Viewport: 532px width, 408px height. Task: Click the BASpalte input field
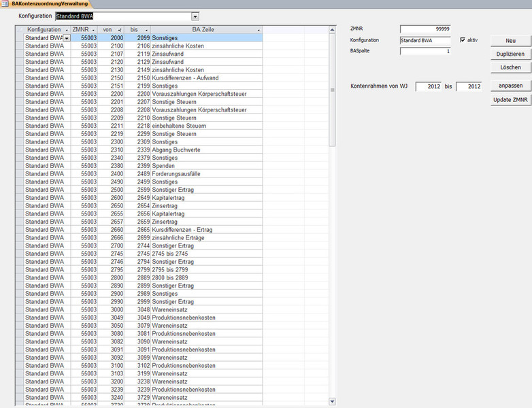tap(425, 51)
